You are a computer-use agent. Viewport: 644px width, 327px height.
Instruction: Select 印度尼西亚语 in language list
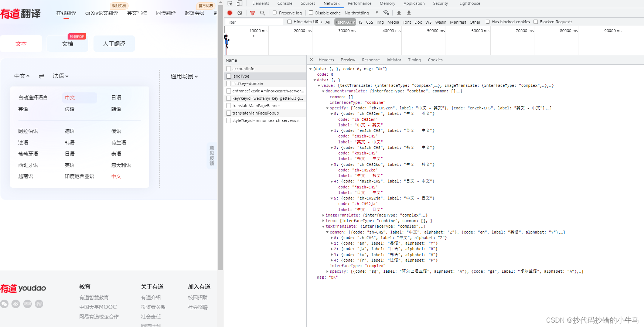[79, 176]
